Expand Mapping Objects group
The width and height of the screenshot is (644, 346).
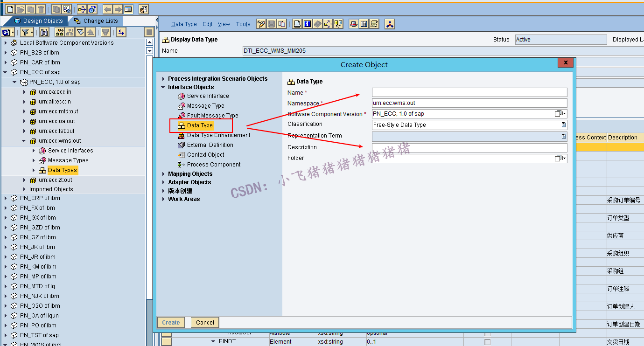[163, 174]
